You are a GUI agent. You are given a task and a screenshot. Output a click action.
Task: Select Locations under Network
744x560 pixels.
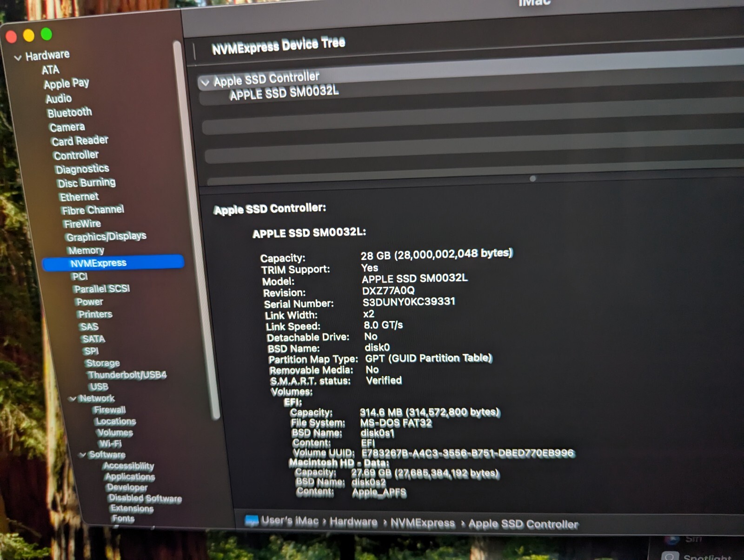116,421
